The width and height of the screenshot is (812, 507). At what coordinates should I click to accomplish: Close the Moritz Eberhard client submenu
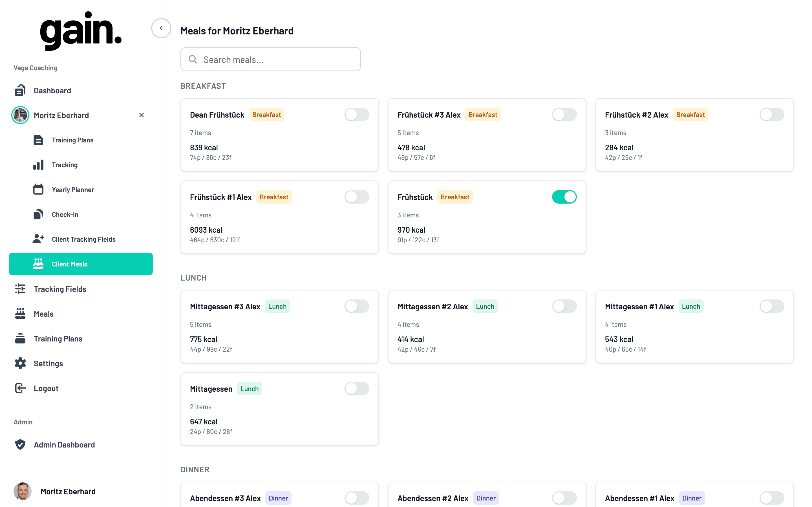point(142,115)
